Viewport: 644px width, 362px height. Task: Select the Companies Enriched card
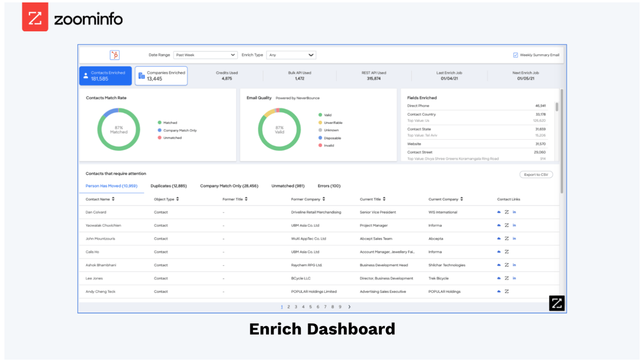[161, 76]
